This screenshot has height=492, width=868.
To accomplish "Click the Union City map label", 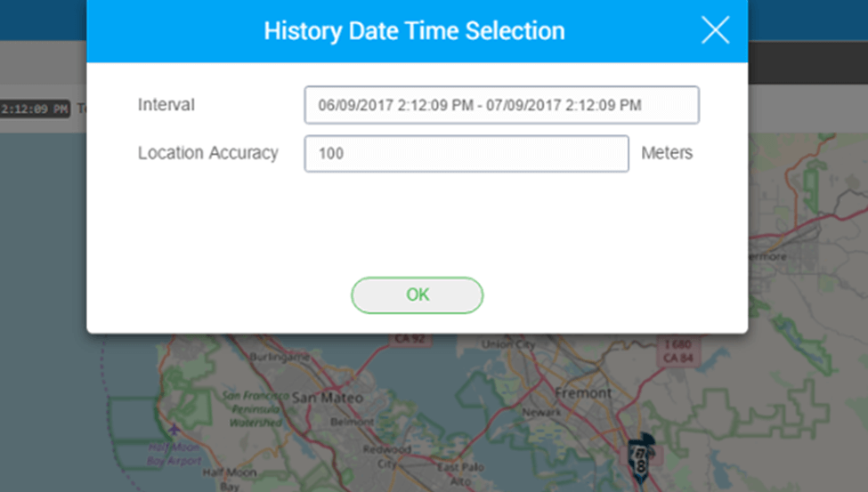I will (507, 344).
